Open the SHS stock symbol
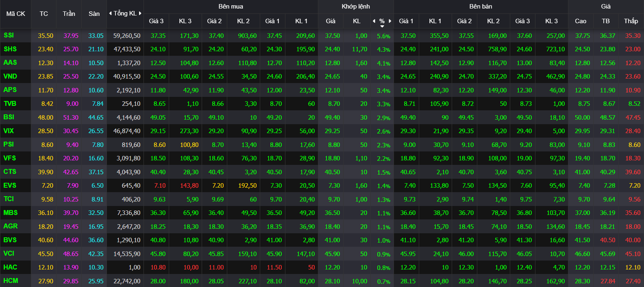The width and height of the screenshot is (644, 287). [10, 49]
